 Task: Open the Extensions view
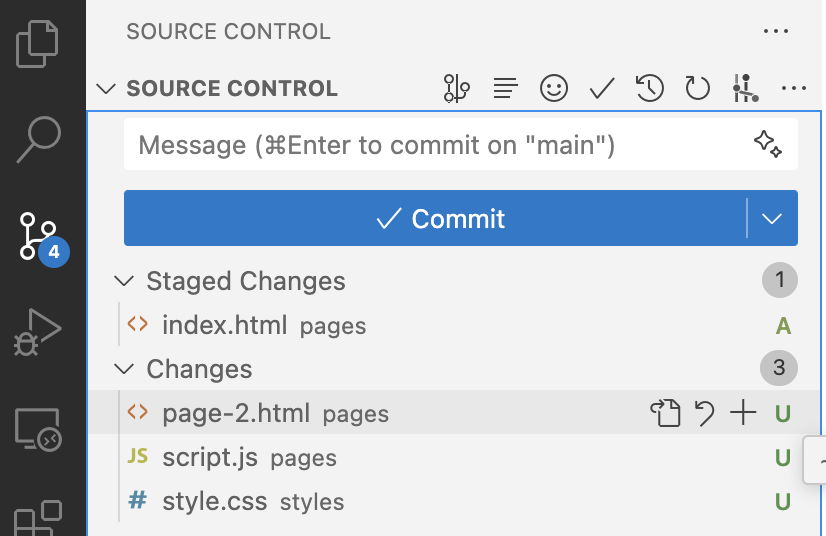coord(38,518)
